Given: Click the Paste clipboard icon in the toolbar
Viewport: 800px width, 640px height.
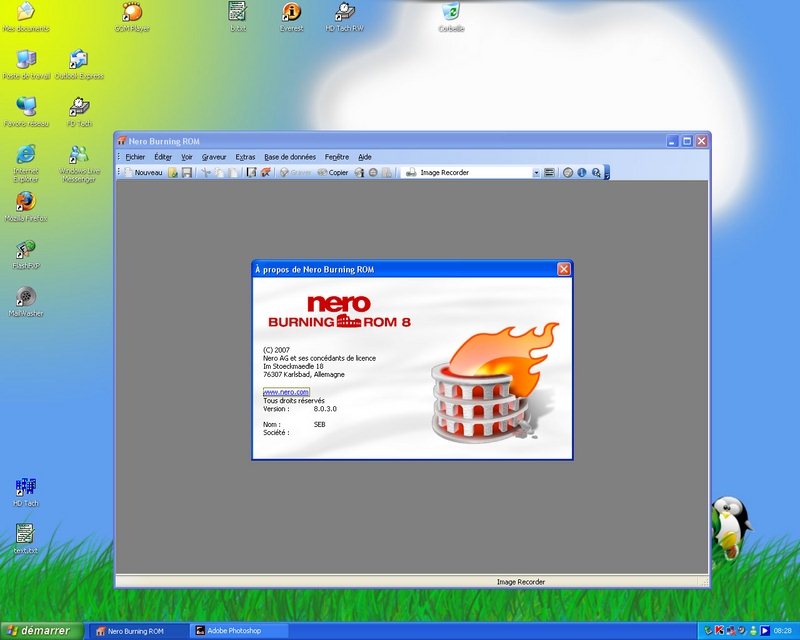Looking at the screenshot, I should [232, 173].
